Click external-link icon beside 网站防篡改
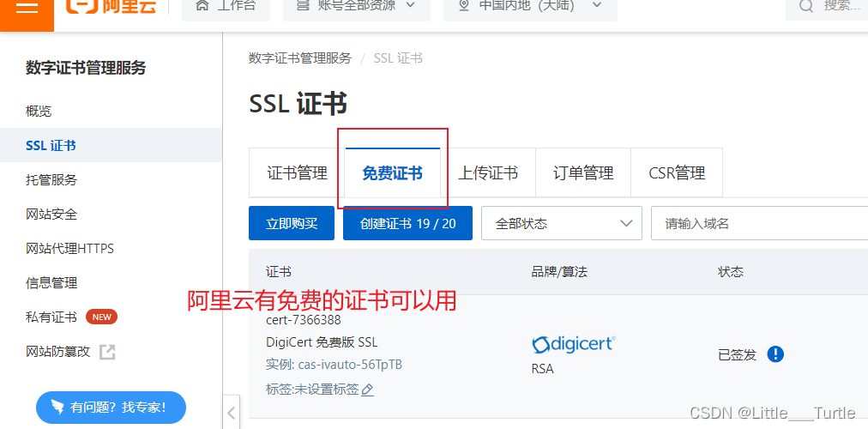The image size is (868, 429). pyautogui.click(x=107, y=352)
